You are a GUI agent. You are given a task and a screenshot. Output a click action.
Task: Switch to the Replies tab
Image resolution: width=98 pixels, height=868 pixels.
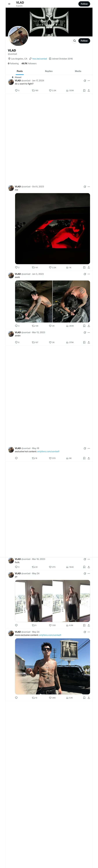point(49,71)
